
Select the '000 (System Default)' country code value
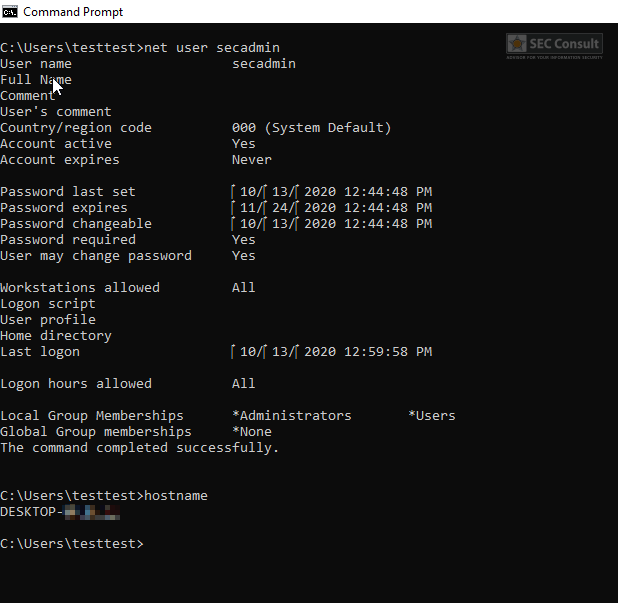(311, 128)
